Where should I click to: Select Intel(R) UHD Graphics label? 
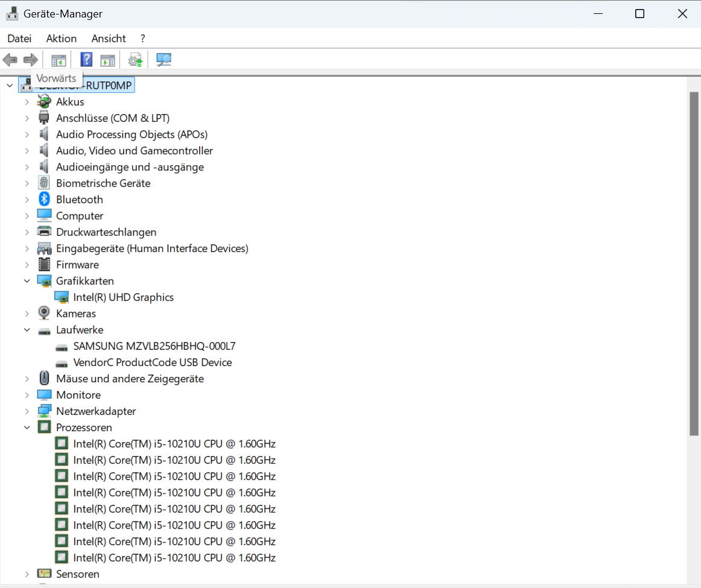(x=124, y=297)
